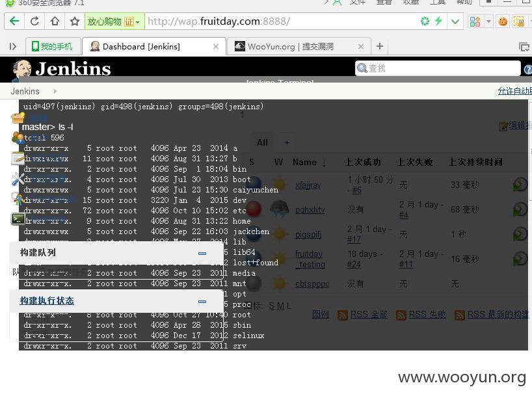The height and width of the screenshot is (396, 532).
Task: Reload the page with the refresh icon
Action: [x=34, y=21]
